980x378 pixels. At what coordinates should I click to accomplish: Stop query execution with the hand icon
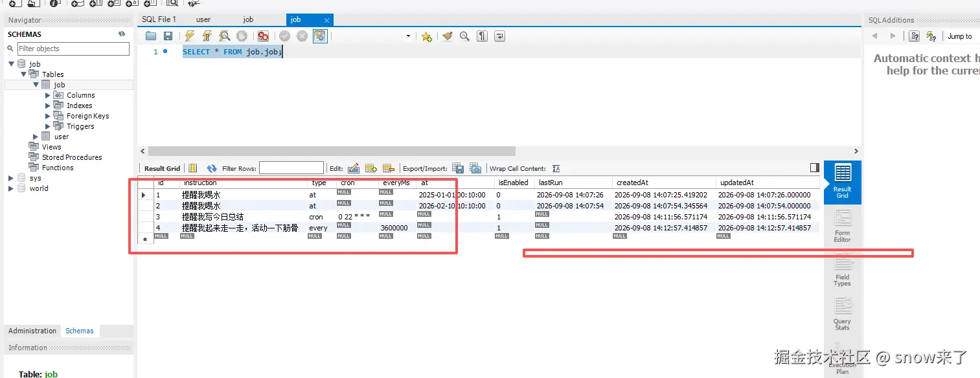242,36
